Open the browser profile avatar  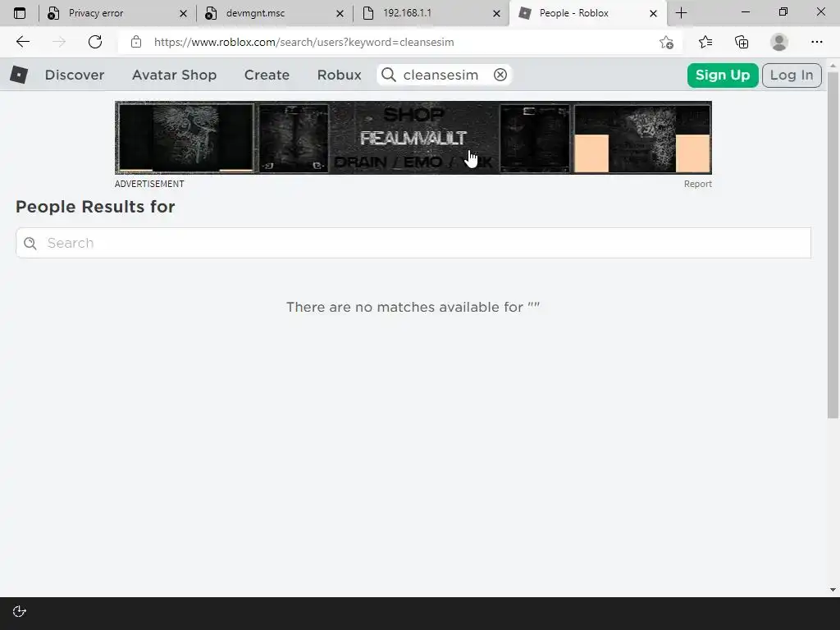[779, 42]
